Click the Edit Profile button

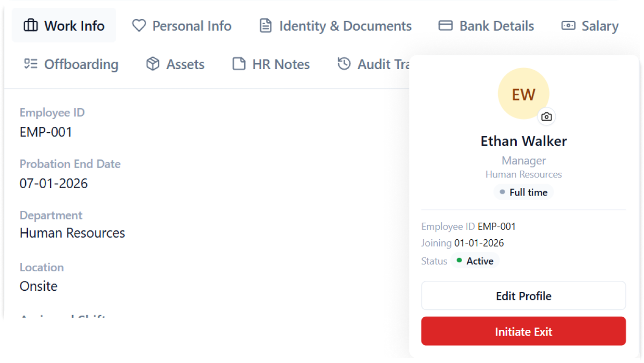[524, 296]
